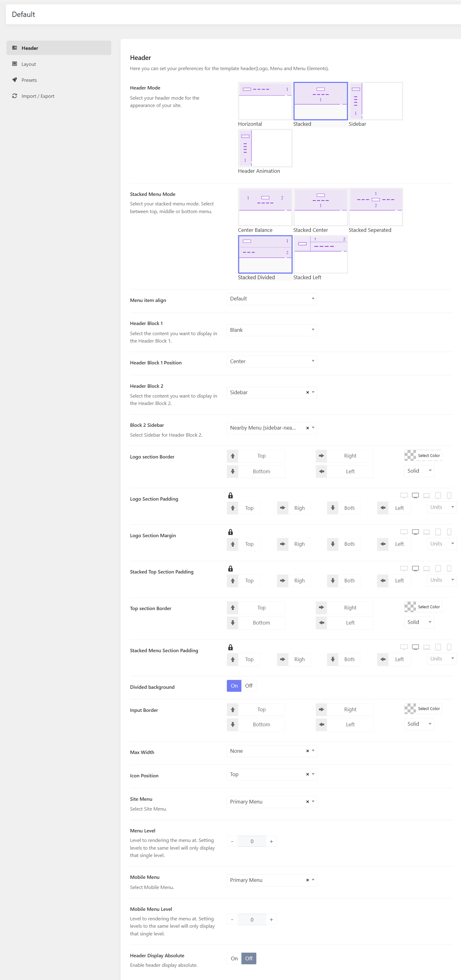Clear the Header Block 2 Sidebar selection
Image resolution: width=461 pixels, height=980 pixels.
point(307,392)
